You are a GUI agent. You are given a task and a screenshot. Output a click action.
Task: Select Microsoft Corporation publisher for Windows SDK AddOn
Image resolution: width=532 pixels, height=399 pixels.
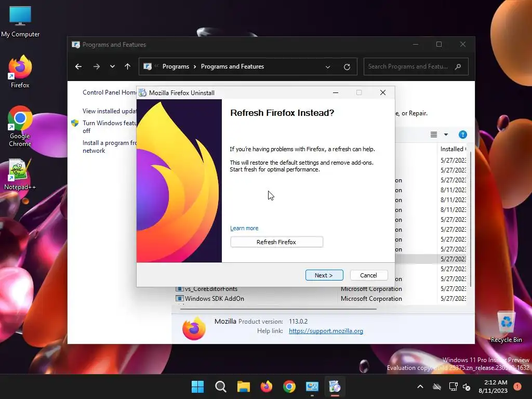coord(371,299)
